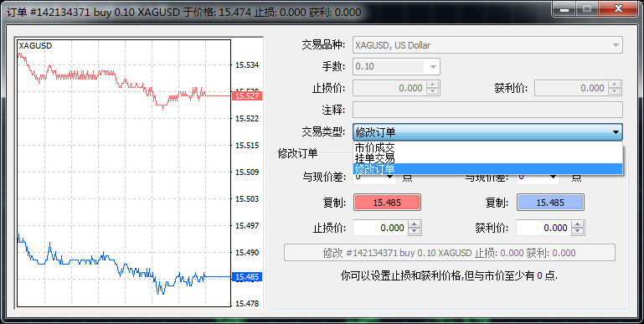
Task: Click the 交易类型 field label
Action: (323, 131)
